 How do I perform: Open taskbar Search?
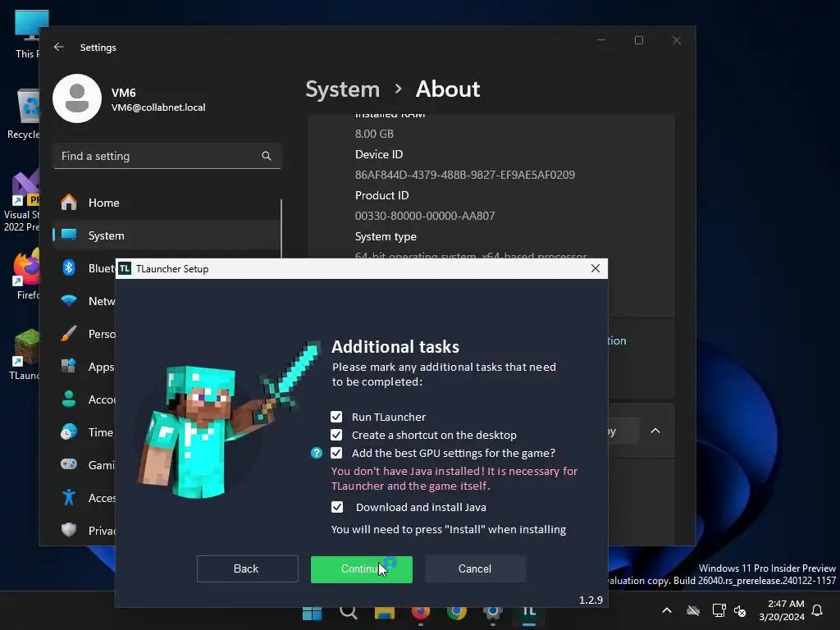point(348,613)
